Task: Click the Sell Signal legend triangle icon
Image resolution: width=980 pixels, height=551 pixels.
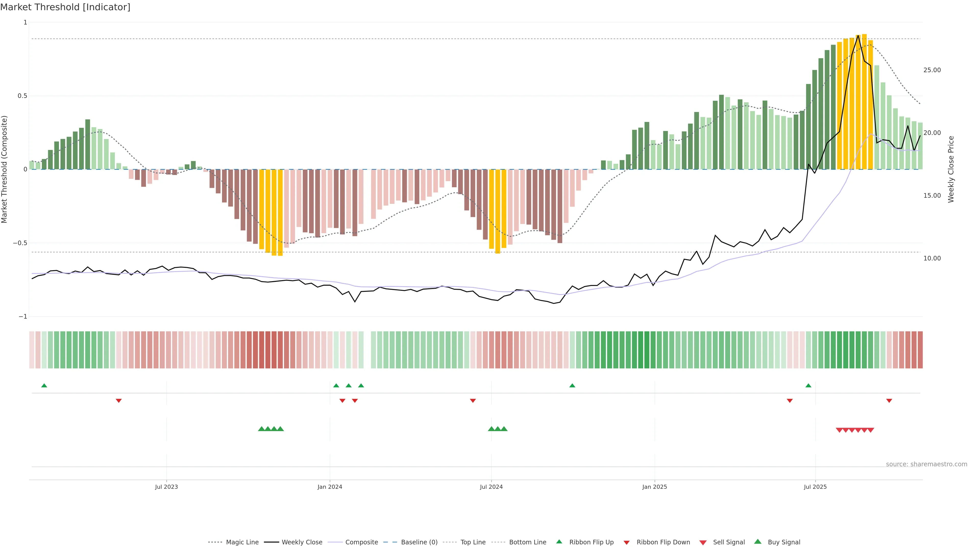Action: [x=703, y=543]
